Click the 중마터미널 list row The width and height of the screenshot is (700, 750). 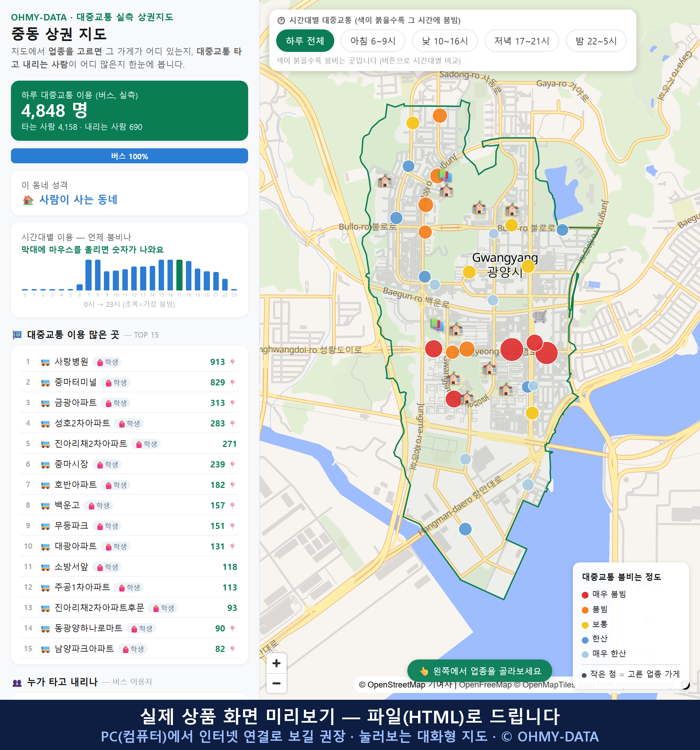point(130,382)
